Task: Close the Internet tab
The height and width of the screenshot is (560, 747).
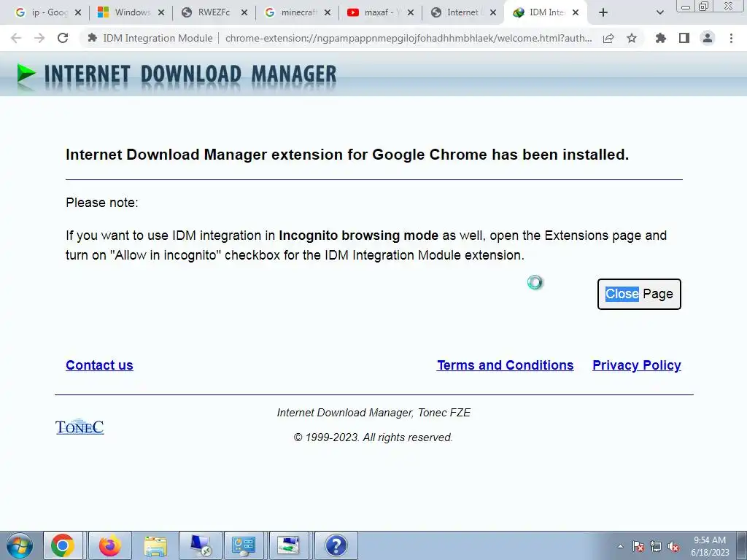Action: coord(494,12)
